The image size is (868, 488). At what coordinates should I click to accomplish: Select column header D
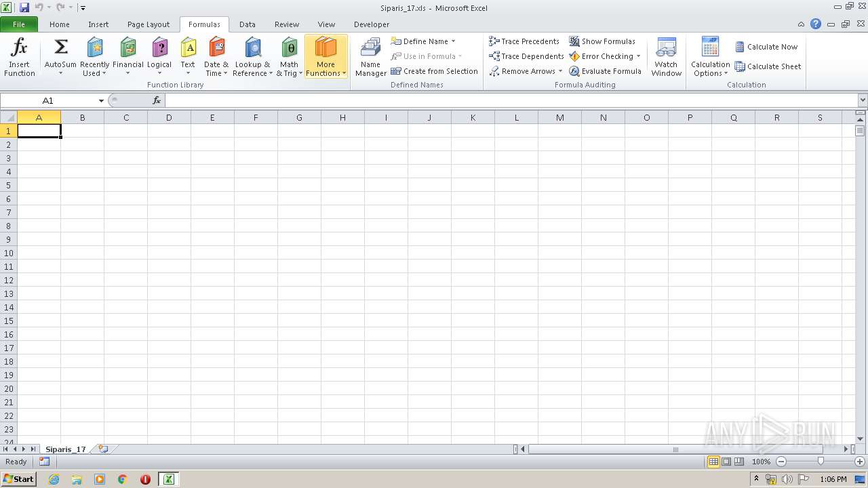click(x=169, y=117)
